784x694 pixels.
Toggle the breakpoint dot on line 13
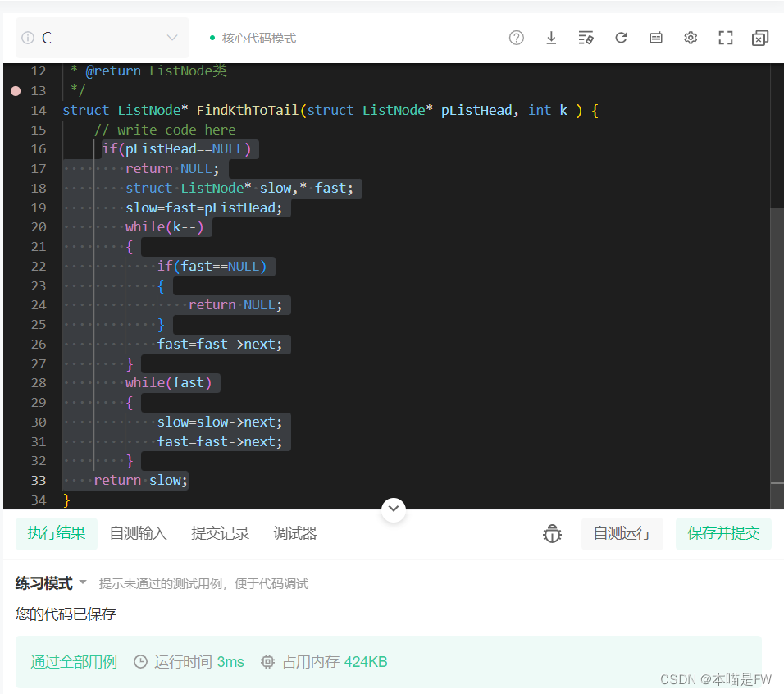click(x=16, y=90)
